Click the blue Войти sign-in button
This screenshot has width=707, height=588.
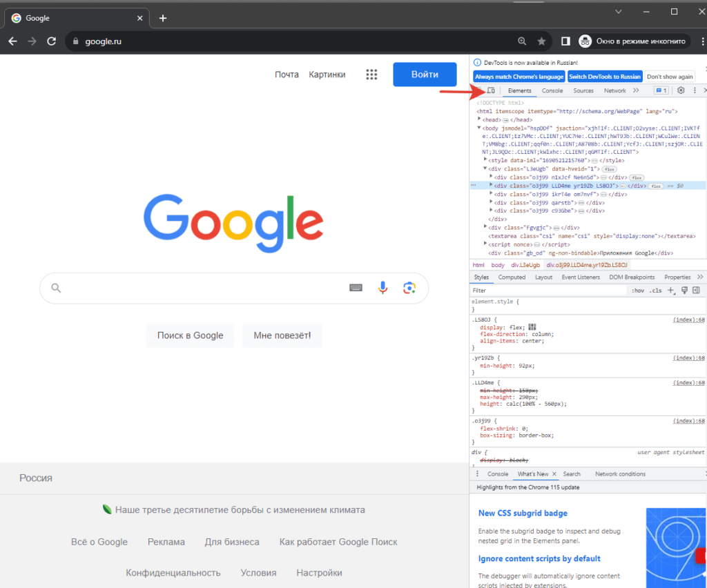(x=425, y=75)
